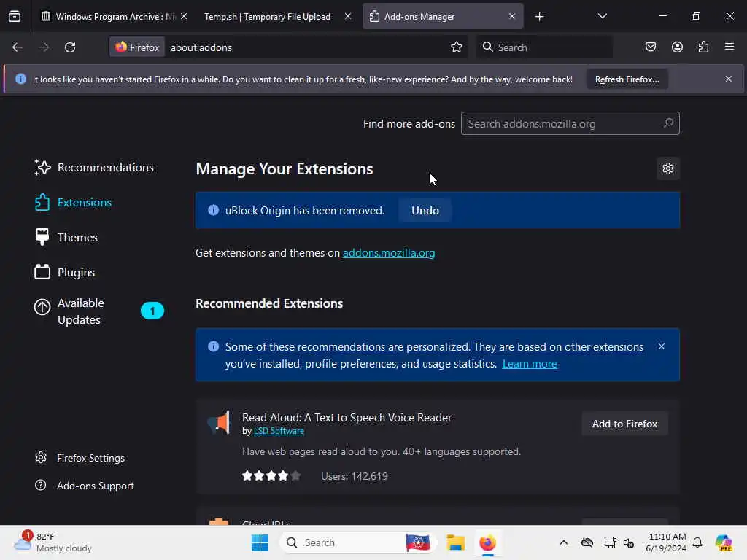Click the Available Updates badge showing 1
747x560 pixels.
coord(152,311)
